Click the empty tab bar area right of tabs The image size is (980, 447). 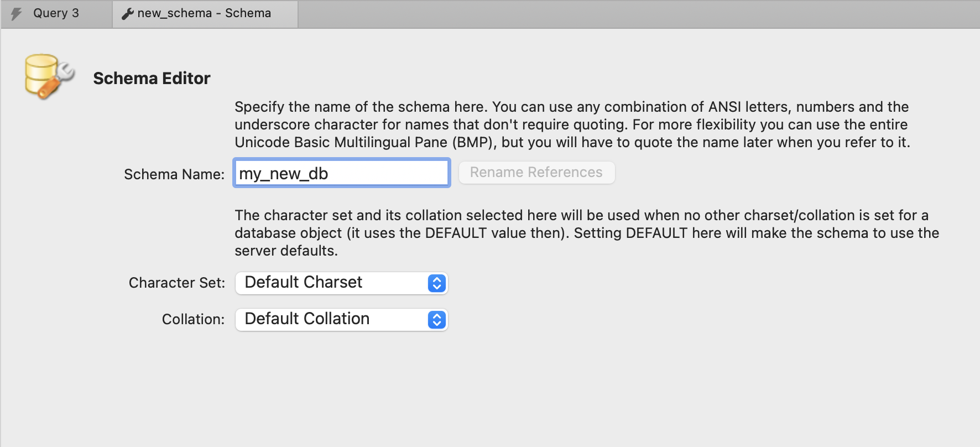tap(636, 13)
